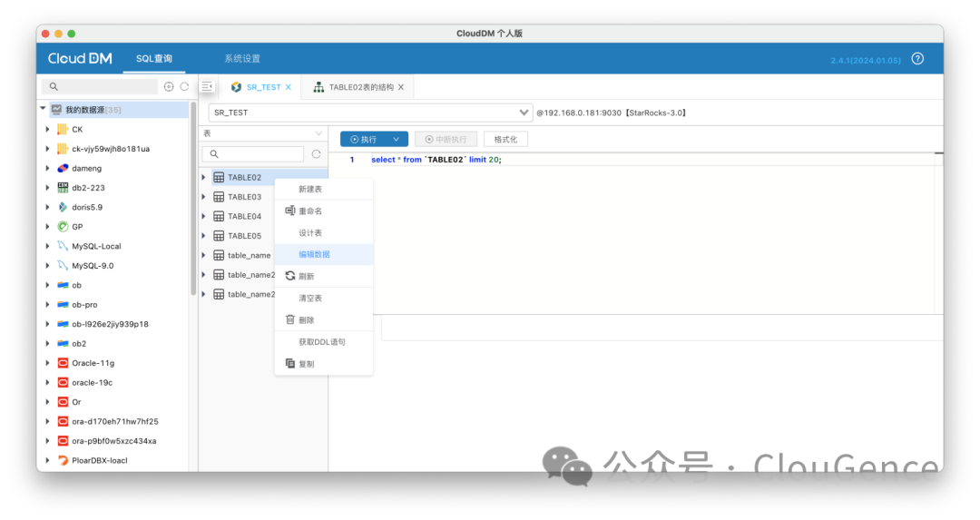Viewport: 980px width, 520px height.
Task: Click the 我的数据源 root icon
Action: tap(57, 110)
